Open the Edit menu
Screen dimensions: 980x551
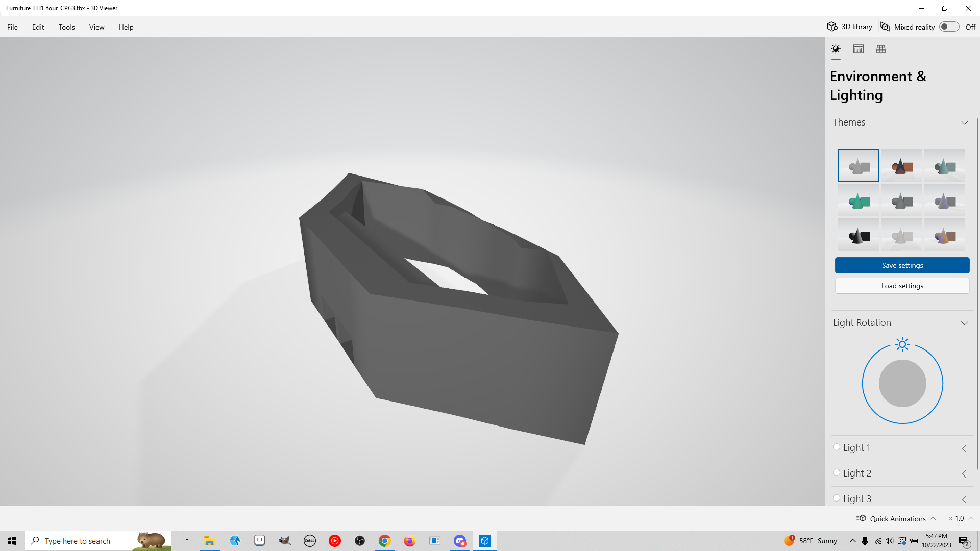click(x=38, y=27)
